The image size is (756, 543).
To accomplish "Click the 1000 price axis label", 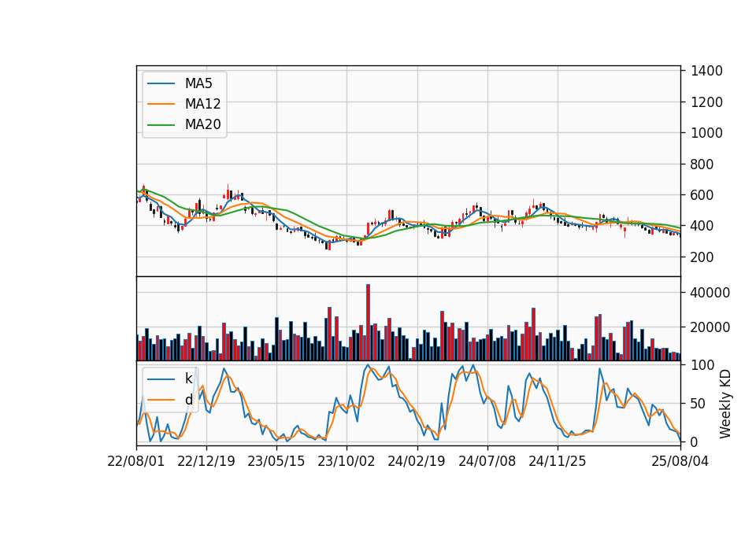I will (706, 133).
